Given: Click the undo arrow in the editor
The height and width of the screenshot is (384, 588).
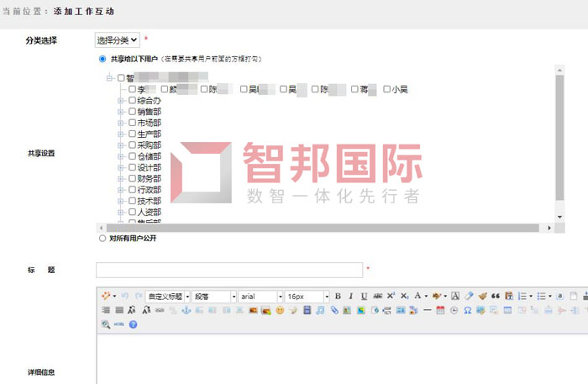Looking at the screenshot, I should click(x=125, y=296).
